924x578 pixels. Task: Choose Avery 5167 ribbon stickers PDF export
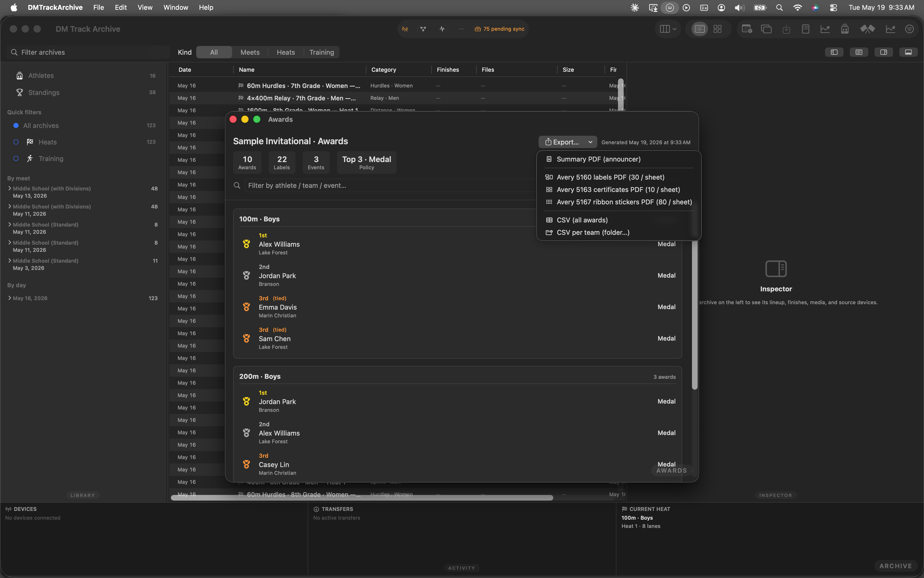click(x=618, y=202)
